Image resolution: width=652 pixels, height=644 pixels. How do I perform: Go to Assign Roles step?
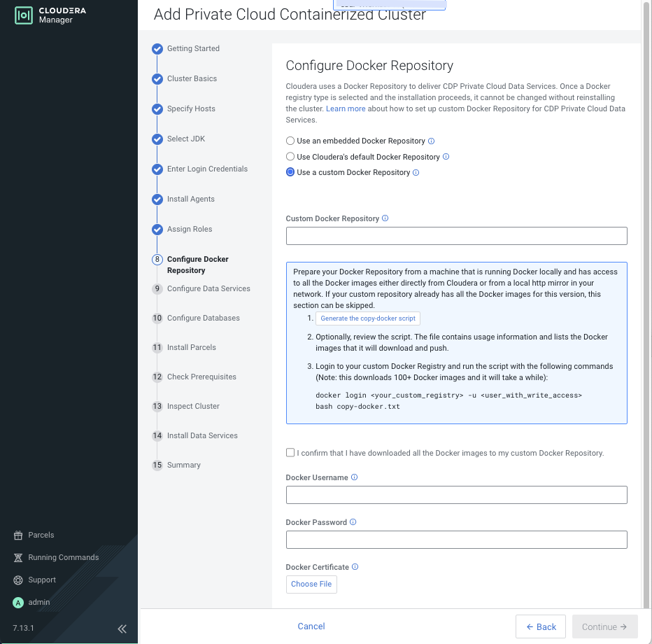pyautogui.click(x=189, y=229)
